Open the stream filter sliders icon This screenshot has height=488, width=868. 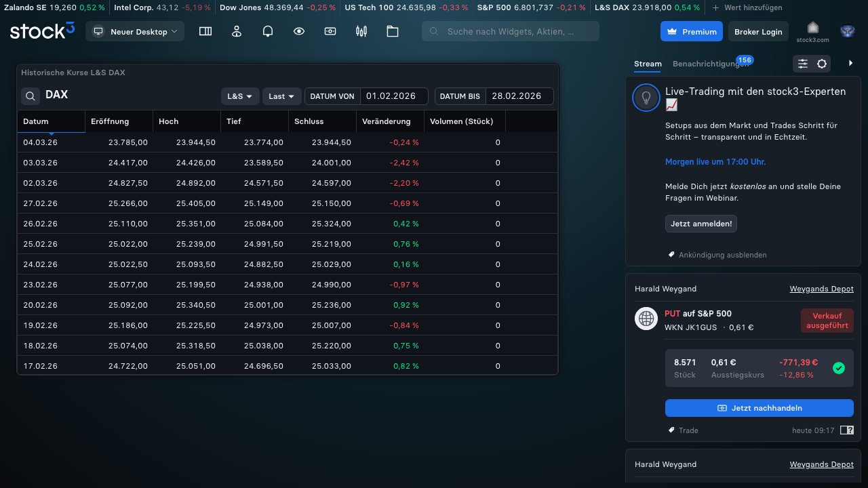click(803, 64)
